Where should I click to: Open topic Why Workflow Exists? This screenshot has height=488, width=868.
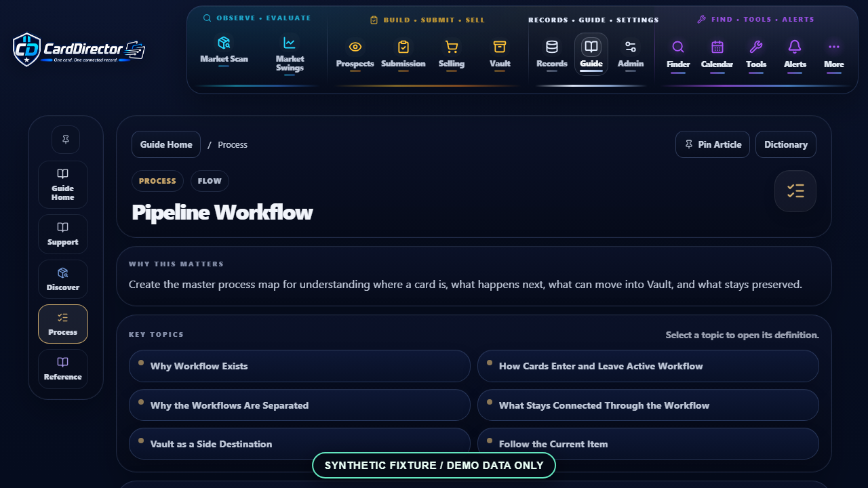300,366
